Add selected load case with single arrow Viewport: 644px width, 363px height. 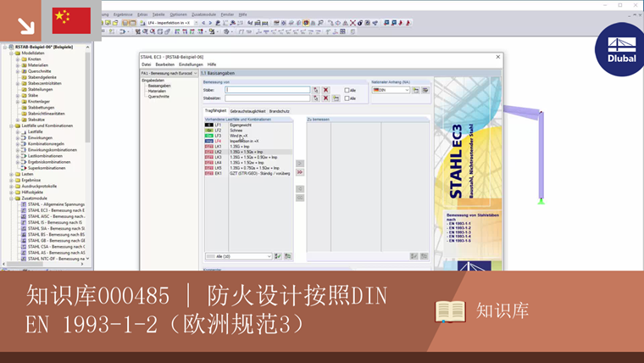(x=300, y=163)
